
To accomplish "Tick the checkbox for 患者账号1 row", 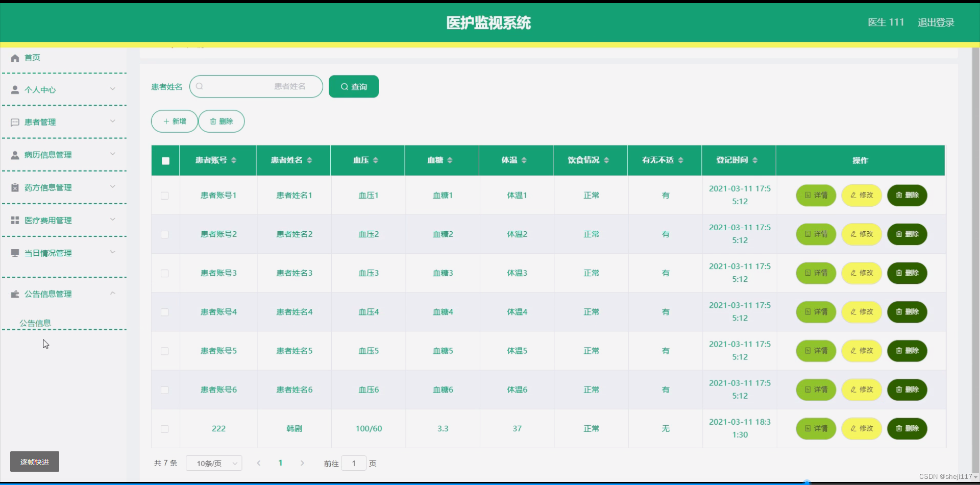I will click(165, 196).
